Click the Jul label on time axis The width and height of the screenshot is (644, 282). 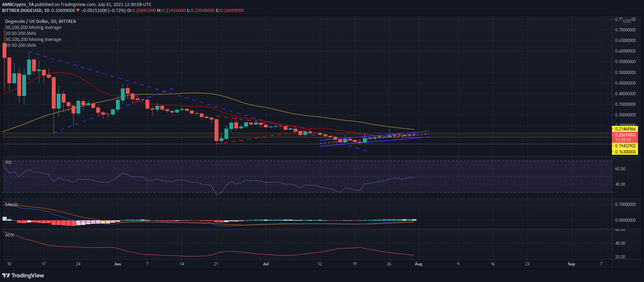click(266, 264)
